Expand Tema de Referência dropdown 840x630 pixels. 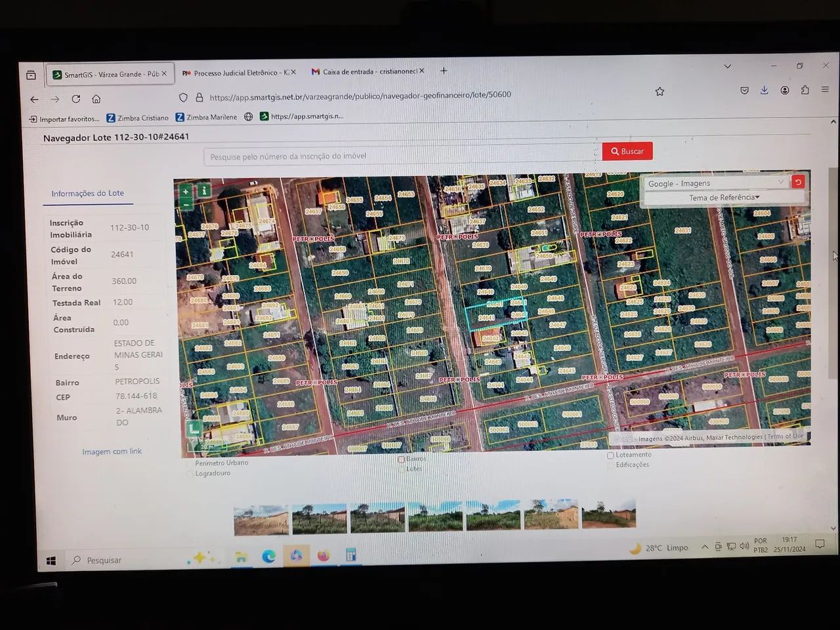(724, 198)
